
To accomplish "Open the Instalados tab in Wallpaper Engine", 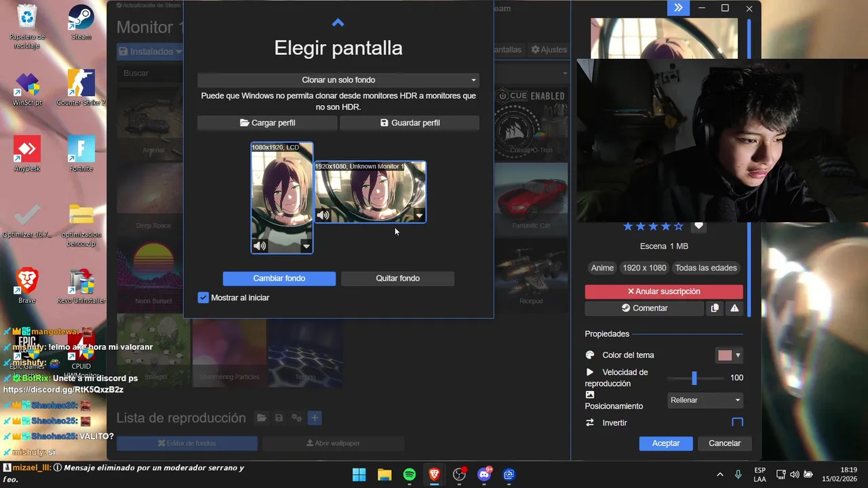I will [x=150, y=52].
